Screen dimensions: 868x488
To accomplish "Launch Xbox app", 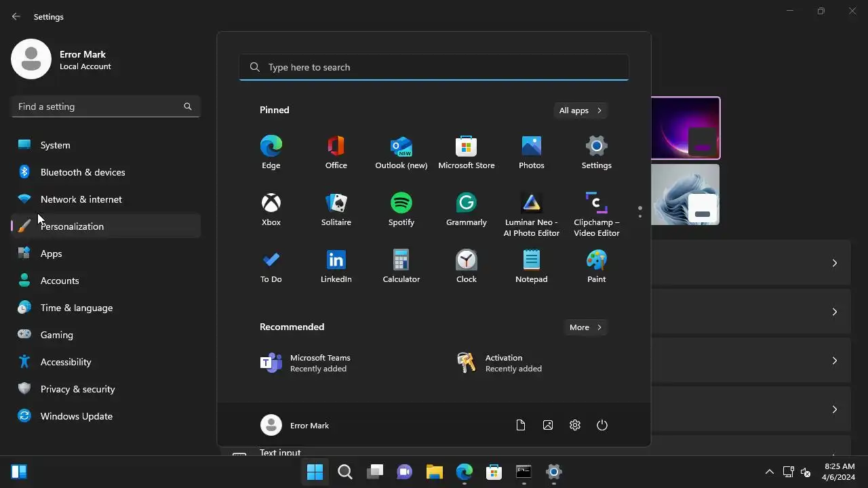I will click(271, 209).
